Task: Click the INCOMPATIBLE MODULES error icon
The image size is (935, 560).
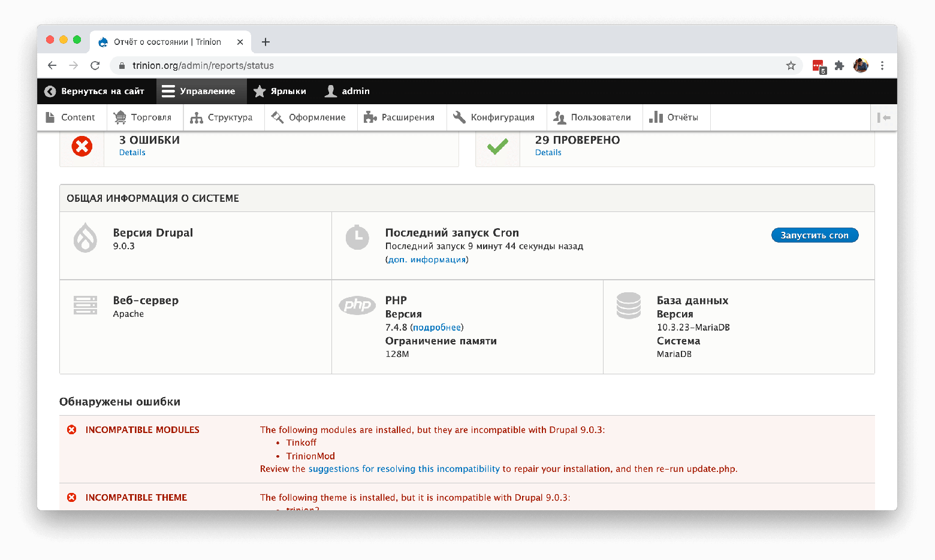Action: [72, 430]
